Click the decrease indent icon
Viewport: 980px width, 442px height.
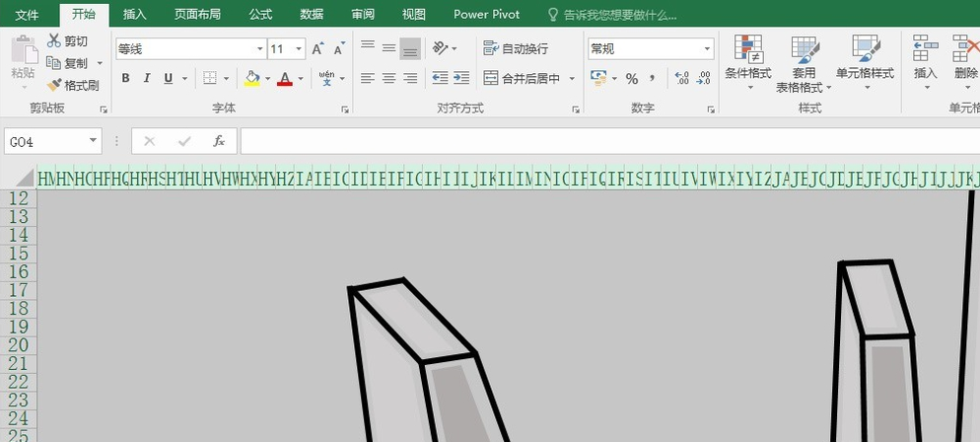tap(440, 78)
